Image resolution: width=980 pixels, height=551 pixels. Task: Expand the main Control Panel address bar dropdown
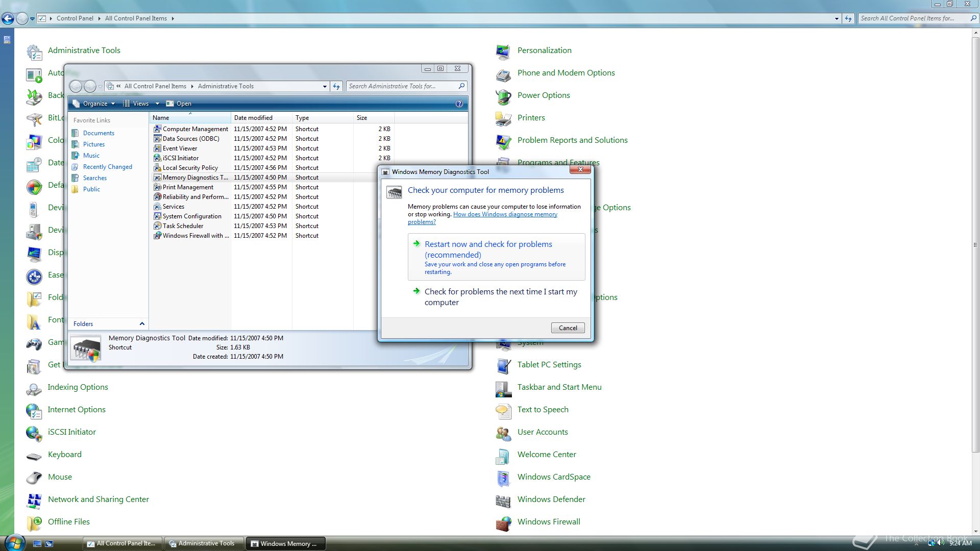(x=837, y=18)
